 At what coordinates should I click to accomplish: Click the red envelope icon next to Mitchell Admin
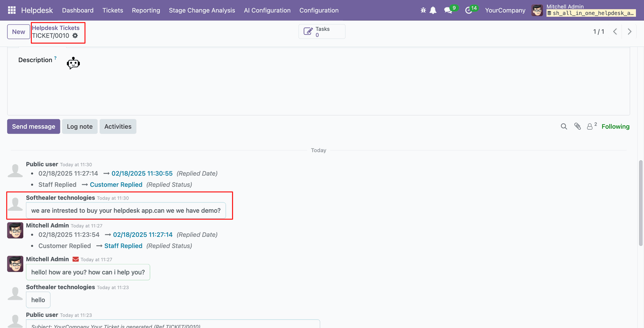point(75,259)
